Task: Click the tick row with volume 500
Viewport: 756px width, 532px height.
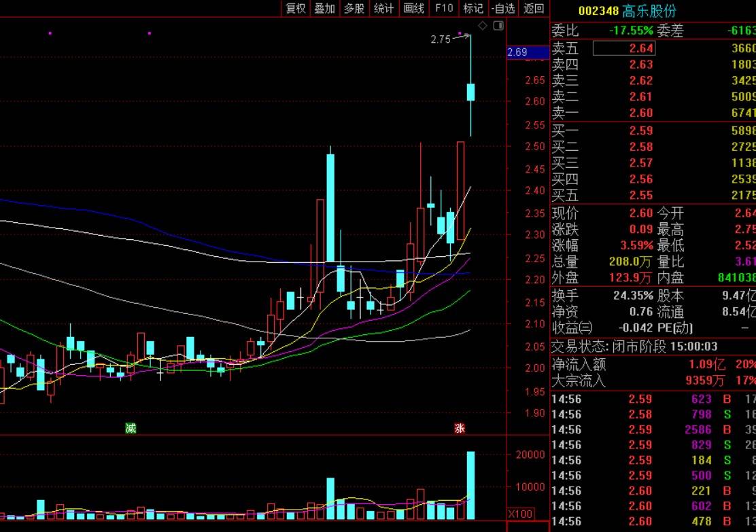Action: coord(653,476)
